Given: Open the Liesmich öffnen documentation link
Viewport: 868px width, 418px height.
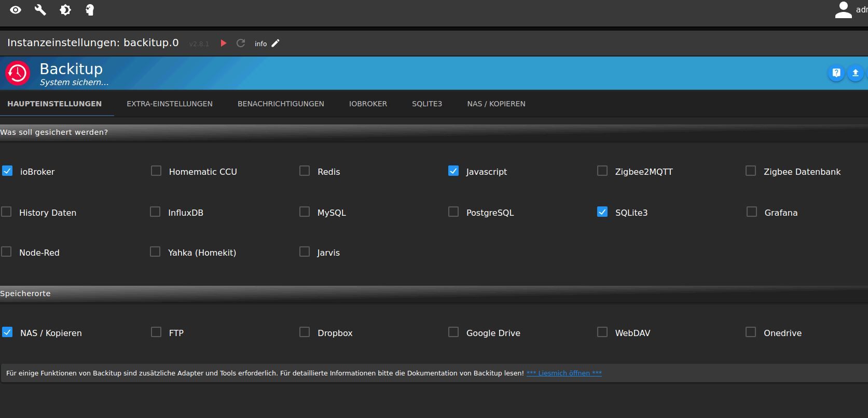Looking at the screenshot, I should pos(564,373).
